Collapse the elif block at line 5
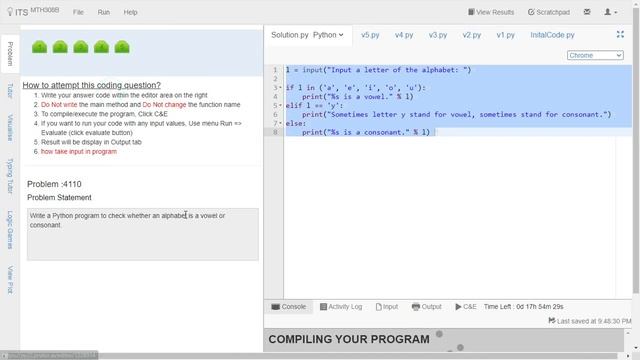Image resolution: width=640 pixels, height=360 pixels. tap(280, 105)
